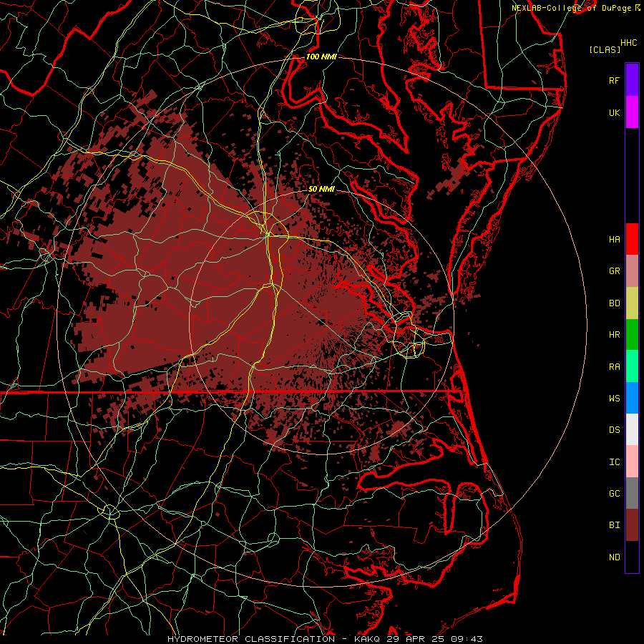The image size is (644, 644).
Task: Click the GC legend label
Action: (614, 494)
